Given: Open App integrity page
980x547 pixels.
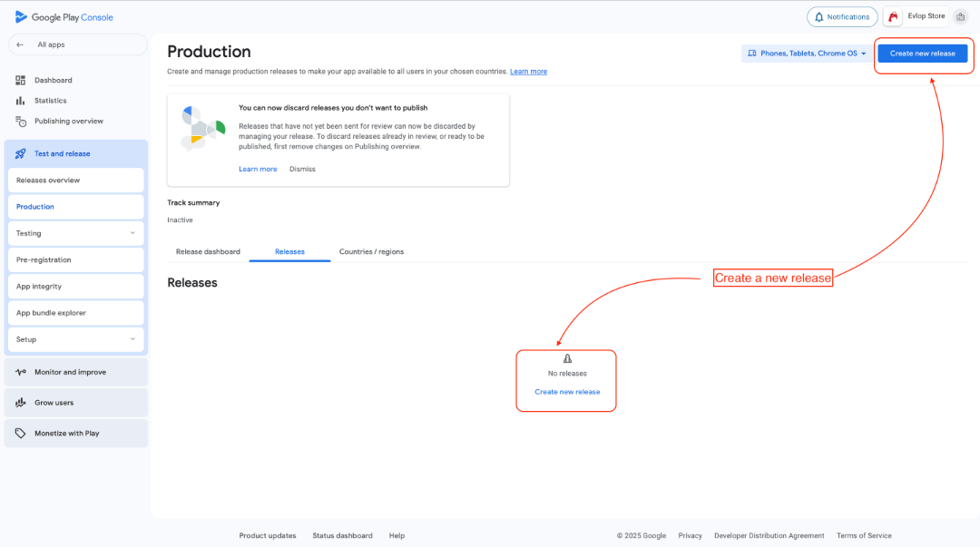Looking at the screenshot, I should tap(75, 287).
